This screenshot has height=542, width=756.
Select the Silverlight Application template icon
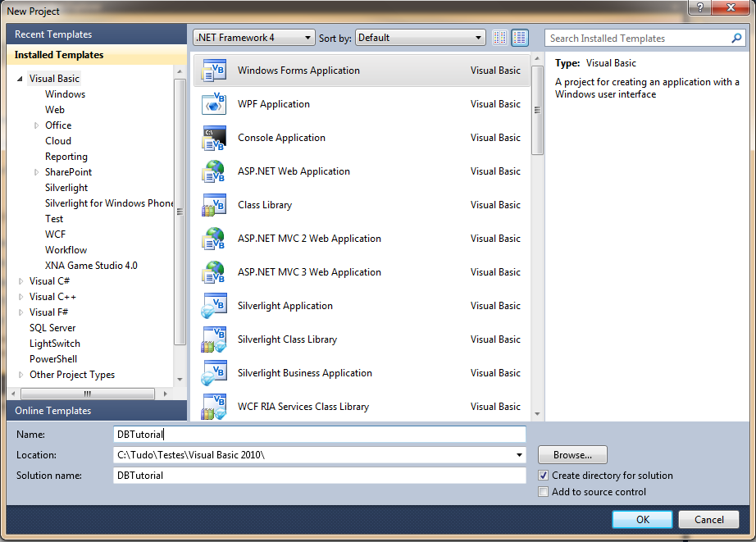point(212,305)
